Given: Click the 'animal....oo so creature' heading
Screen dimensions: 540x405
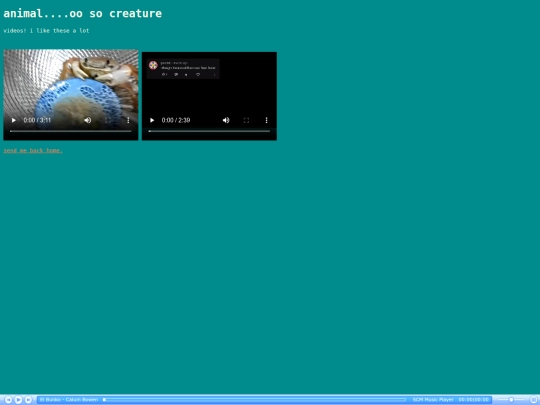Looking at the screenshot, I should point(83,14).
